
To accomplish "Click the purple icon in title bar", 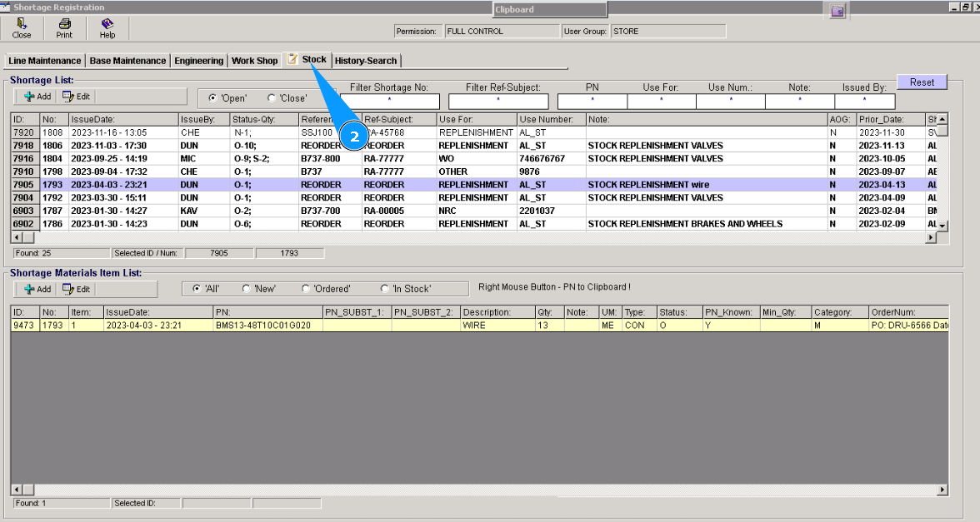I will pyautogui.click(x=837, y=10).
